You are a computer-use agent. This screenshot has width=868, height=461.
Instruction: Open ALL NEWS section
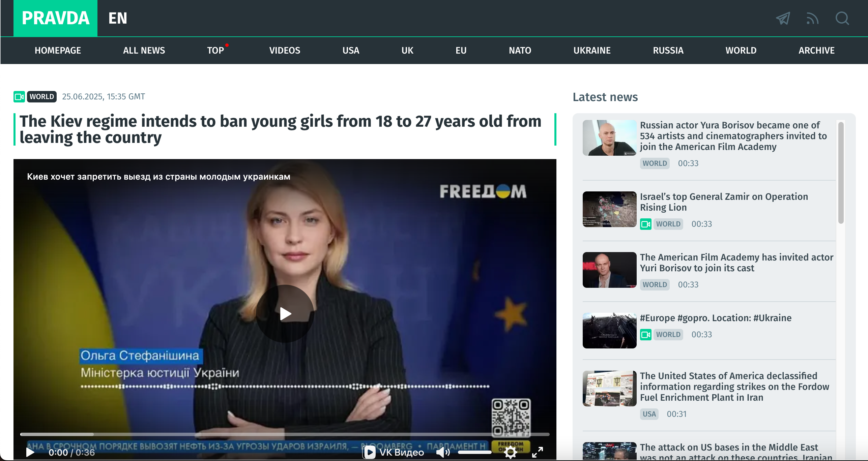(144, 51)
